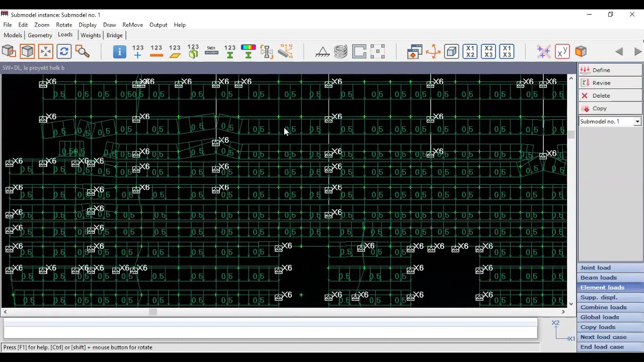Image resolution: width=644 pixels, height=362 pixels.
Task: Click the previous arrow in toolbar
Action: coord(619,51)
